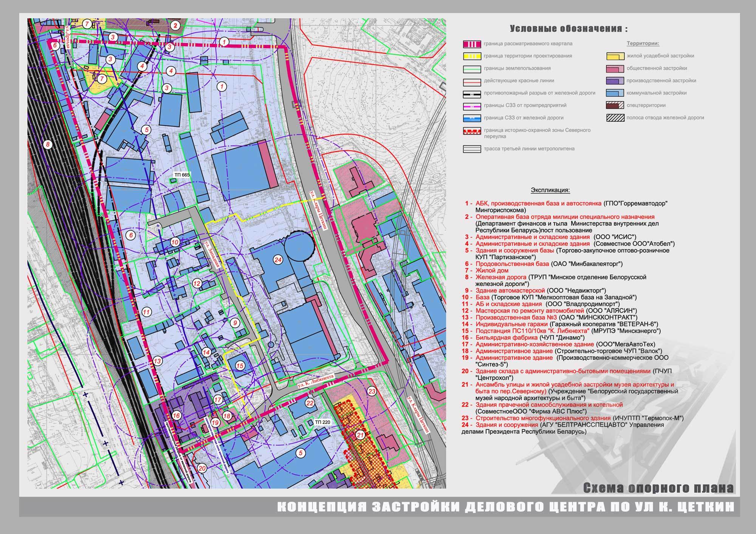This screenshot has width=756, height=534.
Task: Select map marker number 15 on the substation
Action: (x=240, y=366)
